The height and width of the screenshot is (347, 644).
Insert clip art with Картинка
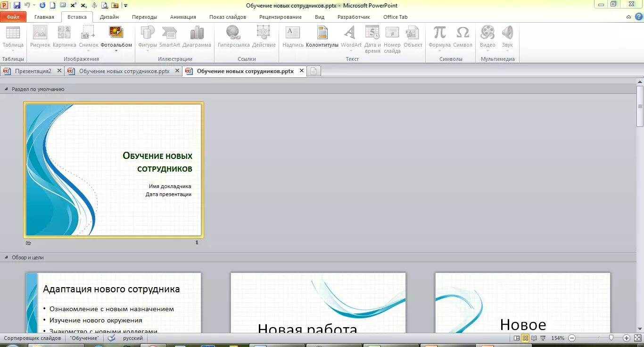pos(65,37)
